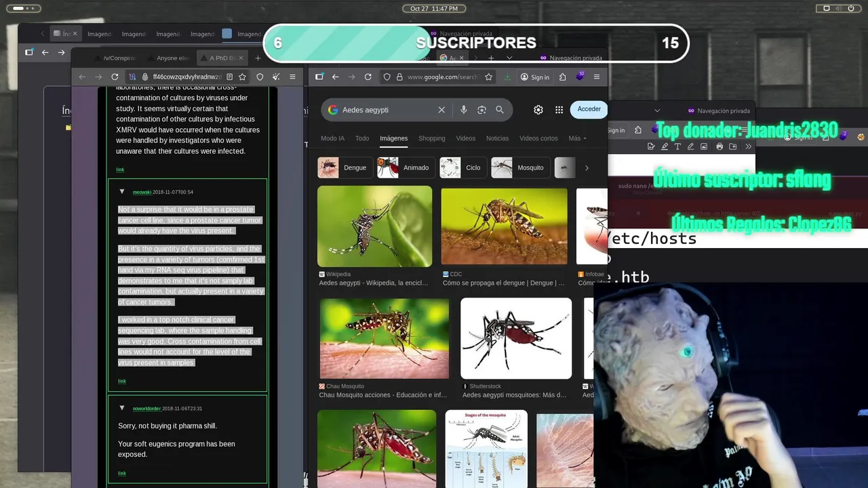Open downloads in the Google browser window
This screenshot has height=488, width=868.
(507, 77)
